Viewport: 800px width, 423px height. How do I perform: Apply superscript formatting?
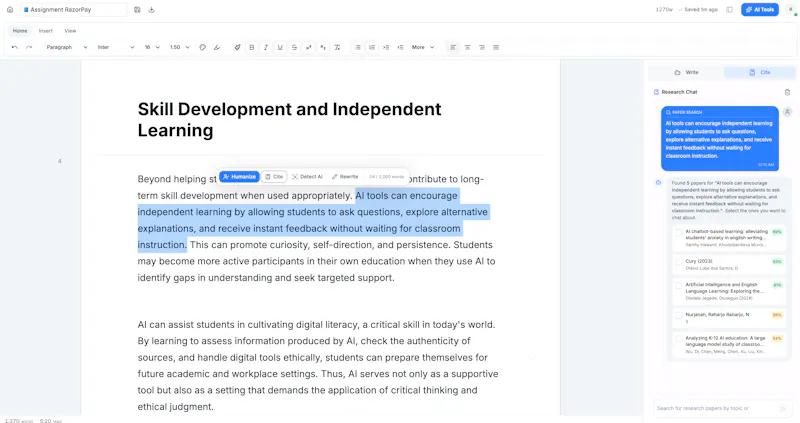[x=309, y=47]
